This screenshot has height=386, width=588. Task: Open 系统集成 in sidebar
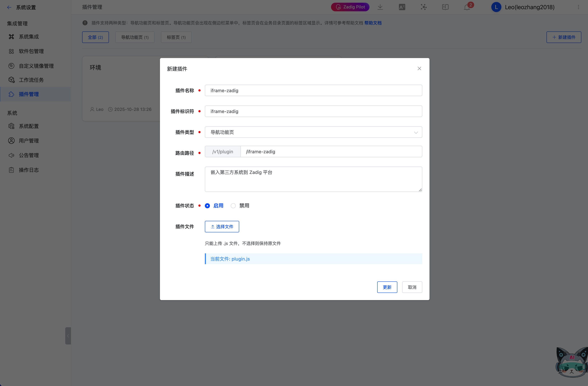tap(29, 37)
